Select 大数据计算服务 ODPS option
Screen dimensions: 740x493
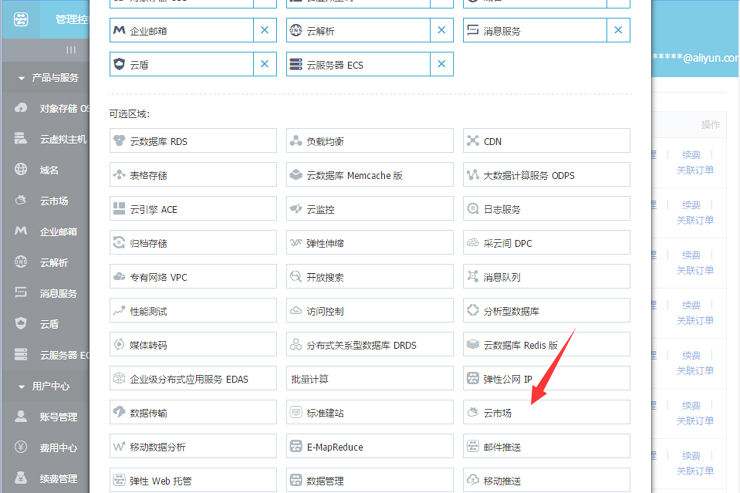point(547,175)
